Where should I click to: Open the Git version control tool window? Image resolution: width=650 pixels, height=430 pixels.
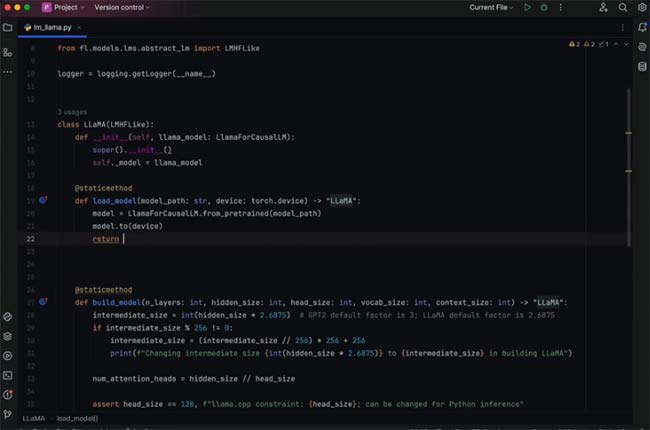[x=8, y=413]
